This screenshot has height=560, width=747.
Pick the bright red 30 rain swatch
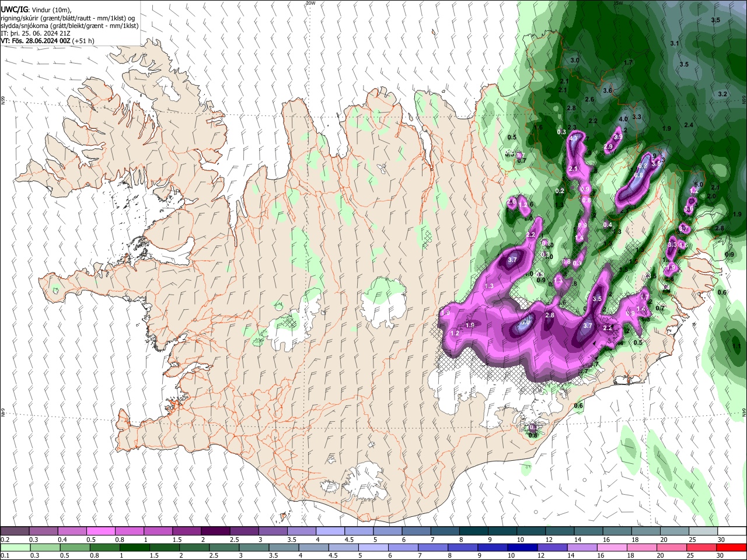[732, 548]
